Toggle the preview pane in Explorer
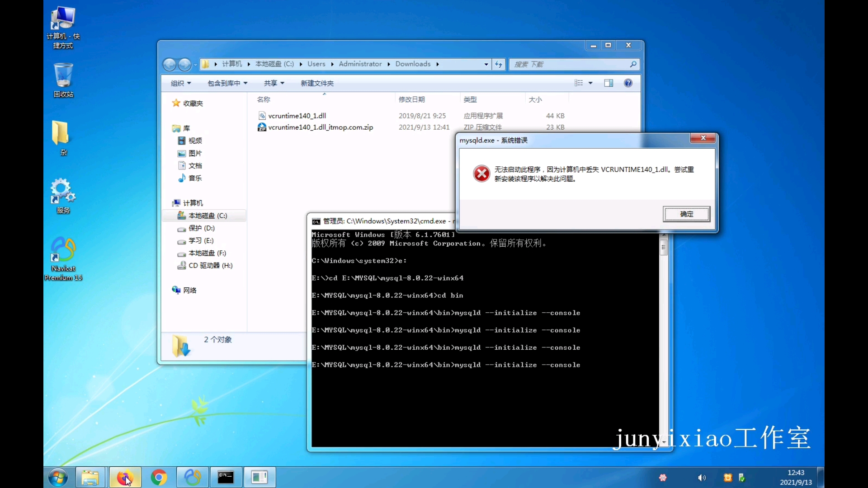 pos(609,83)
